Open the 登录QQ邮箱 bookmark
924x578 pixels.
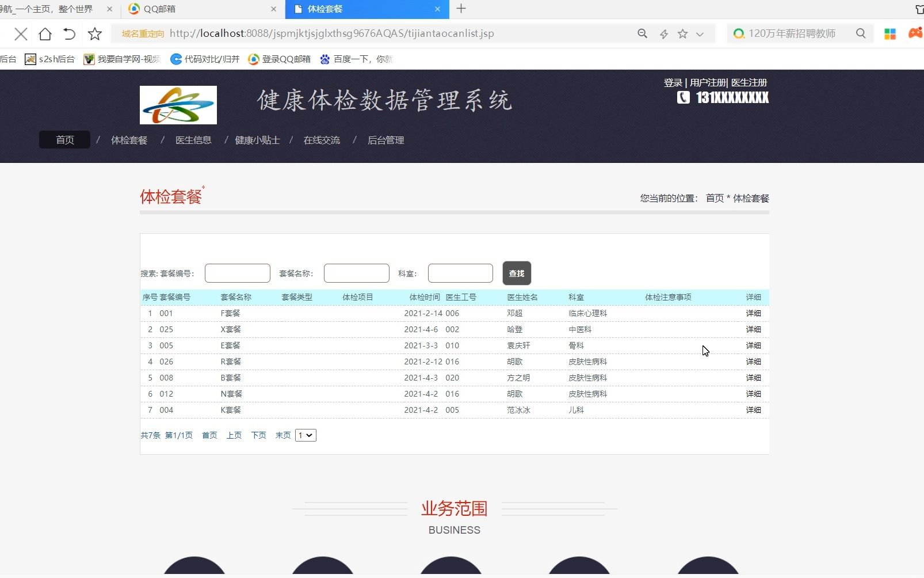(x=279, y=59)
